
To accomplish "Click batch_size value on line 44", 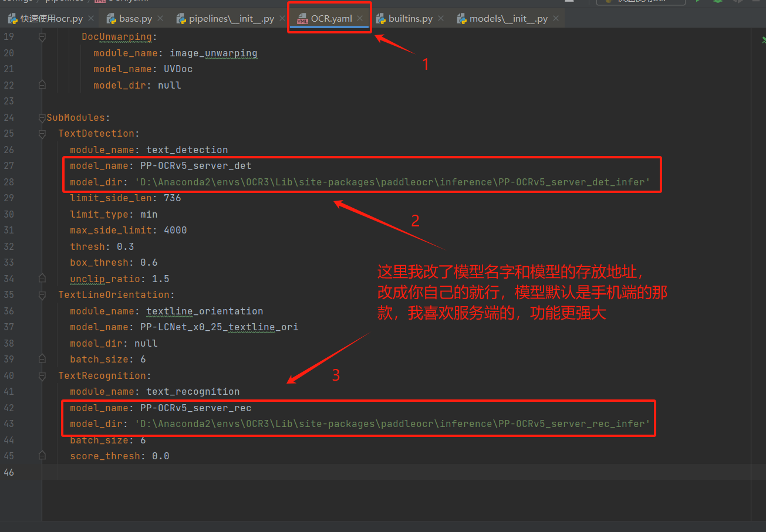I will (143, 440).
